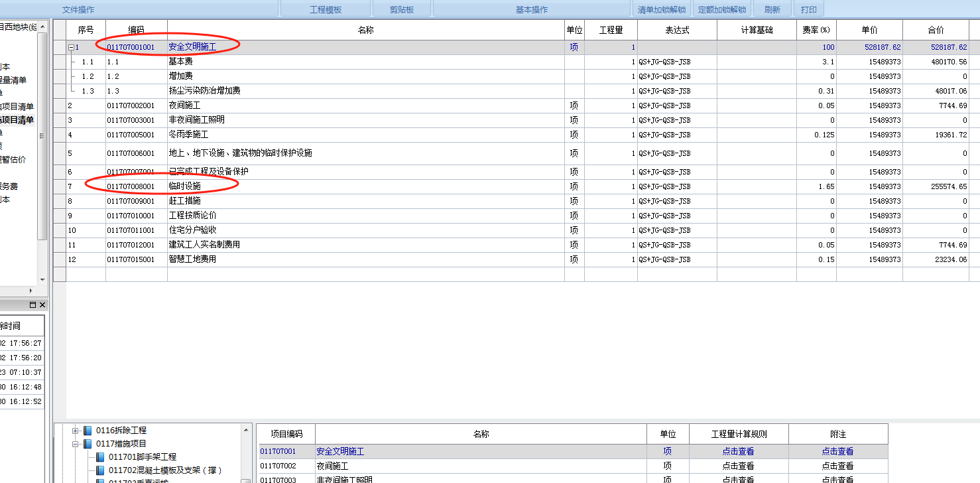Open 点击查看 附注 link for 安全文明施工
Viewport: 980px width, 483px height.
point(837,451)
